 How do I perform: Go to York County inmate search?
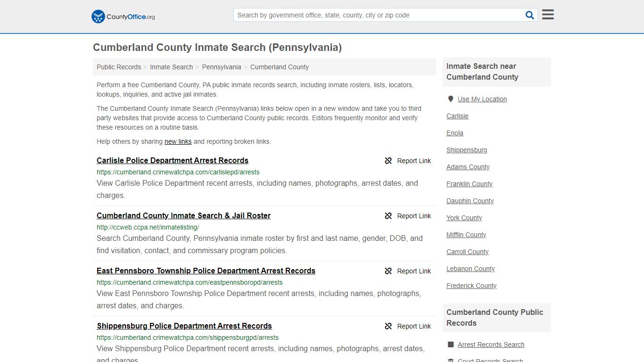[x=464, y=218]
